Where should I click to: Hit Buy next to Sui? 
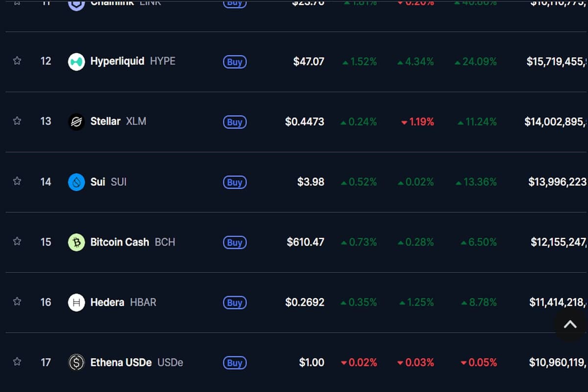tap(235, 182)
